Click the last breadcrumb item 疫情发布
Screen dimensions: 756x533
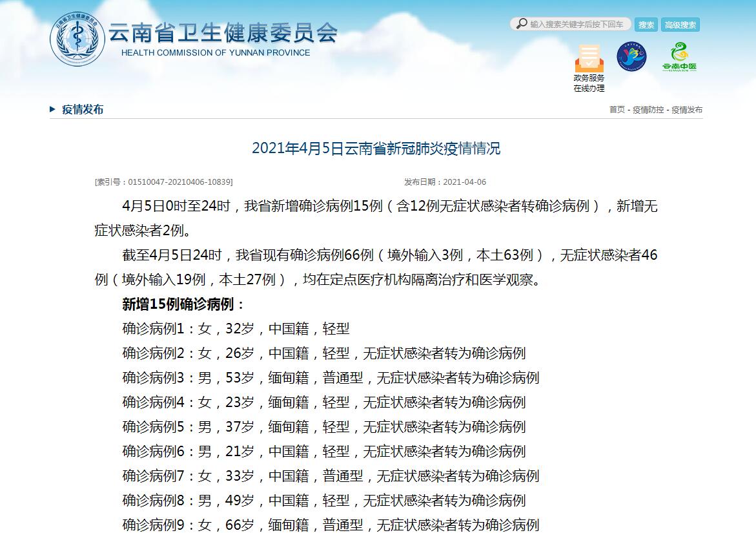coord(687,110)
